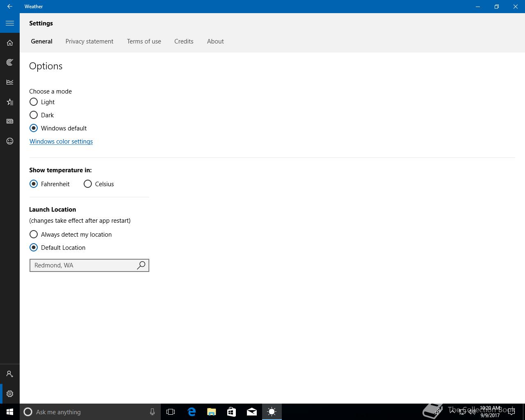
Task: Click the default location text field
Action: click(x=82, y=265)
